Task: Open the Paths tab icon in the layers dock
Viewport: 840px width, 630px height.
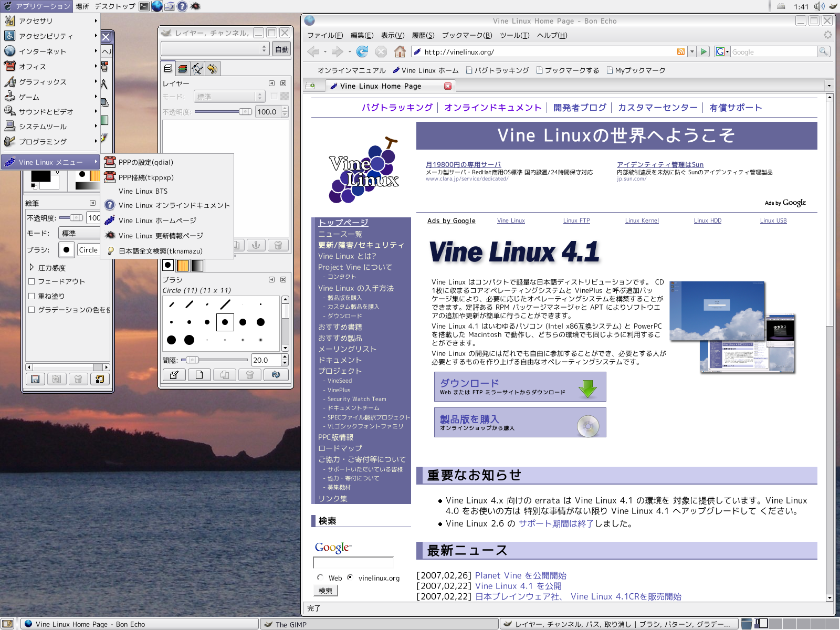Action: coord(197,68)
